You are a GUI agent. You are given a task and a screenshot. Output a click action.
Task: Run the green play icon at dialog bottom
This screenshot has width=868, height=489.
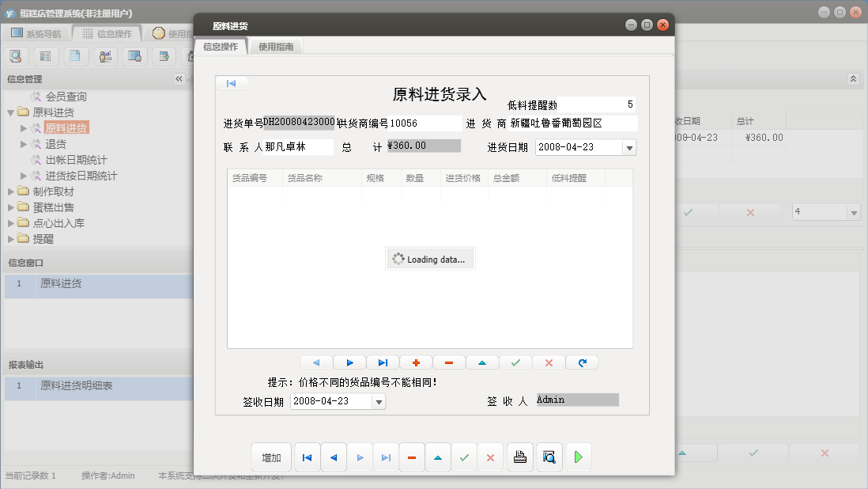point(578,457)
